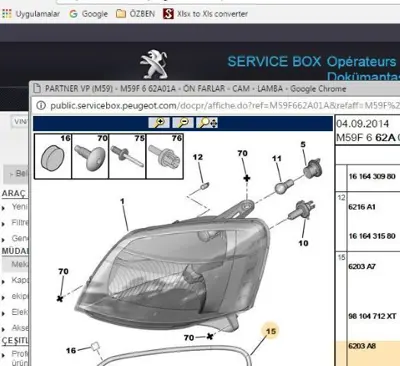Select thumbnail of part 16 cap
The height and width of the screenshot is (366, 400).
tap(53, 156)
